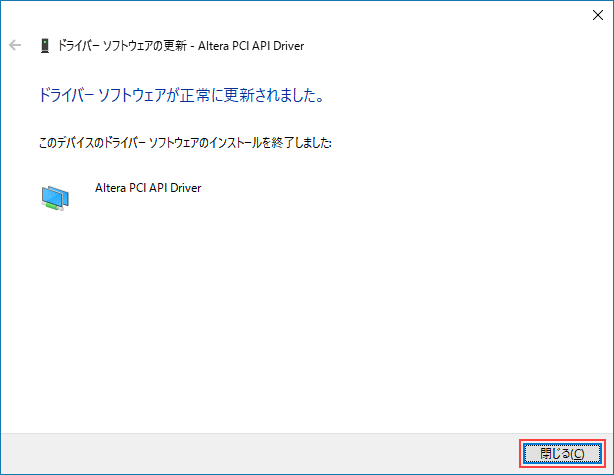Click the bottom-right corner of the dialog window

click(610, 471)
